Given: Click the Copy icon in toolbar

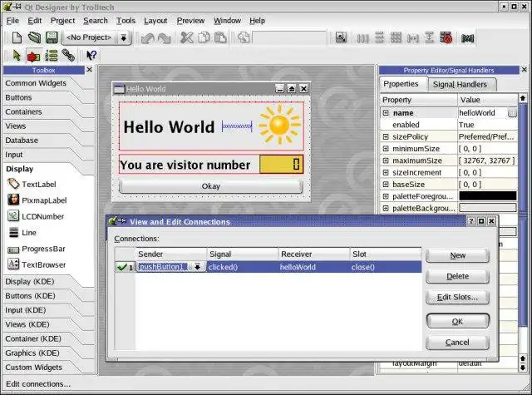Looking at the screenshot, I should point(204,37).
